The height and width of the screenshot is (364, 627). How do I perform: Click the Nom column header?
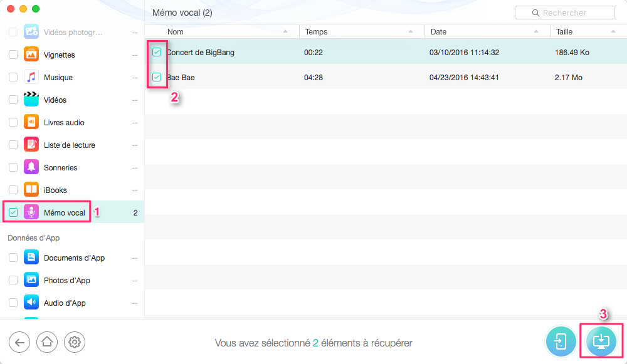pos(222,31)
